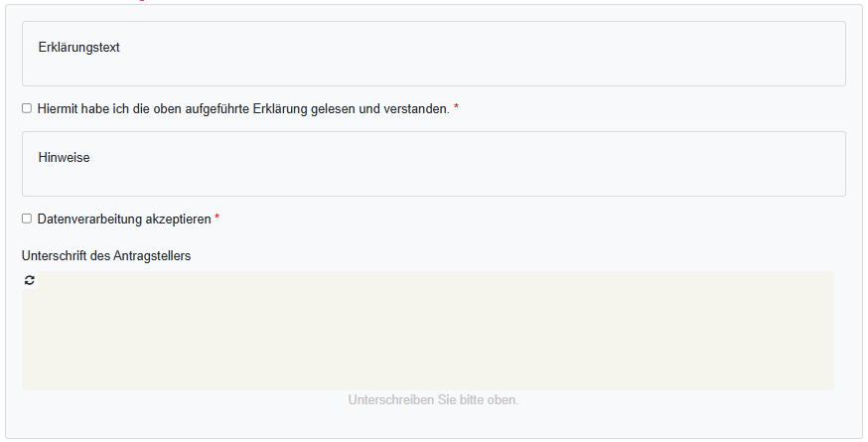868x442 pixels.
Task: Click the word 'Erklärung' in the first checkbox label
Action: (310, 108)
